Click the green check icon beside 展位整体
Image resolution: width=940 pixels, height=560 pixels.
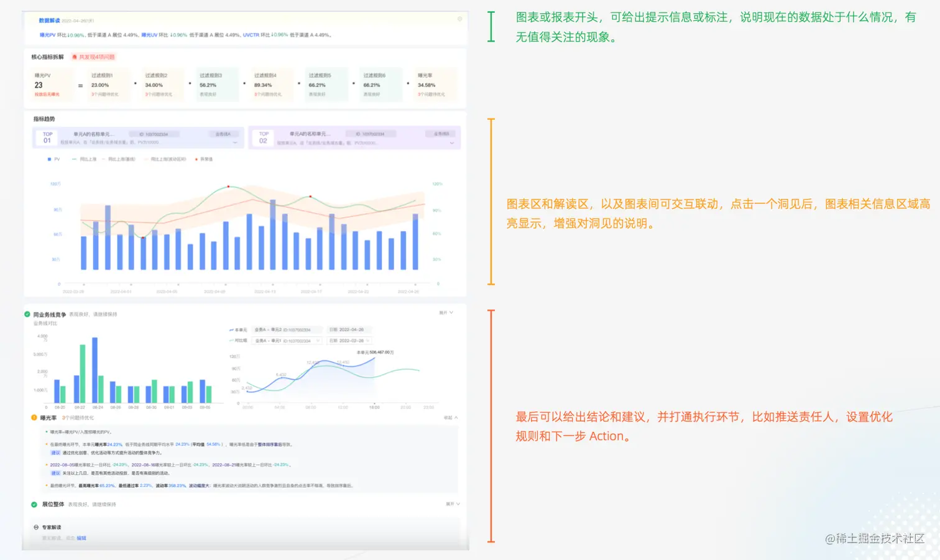coord(34,504)
